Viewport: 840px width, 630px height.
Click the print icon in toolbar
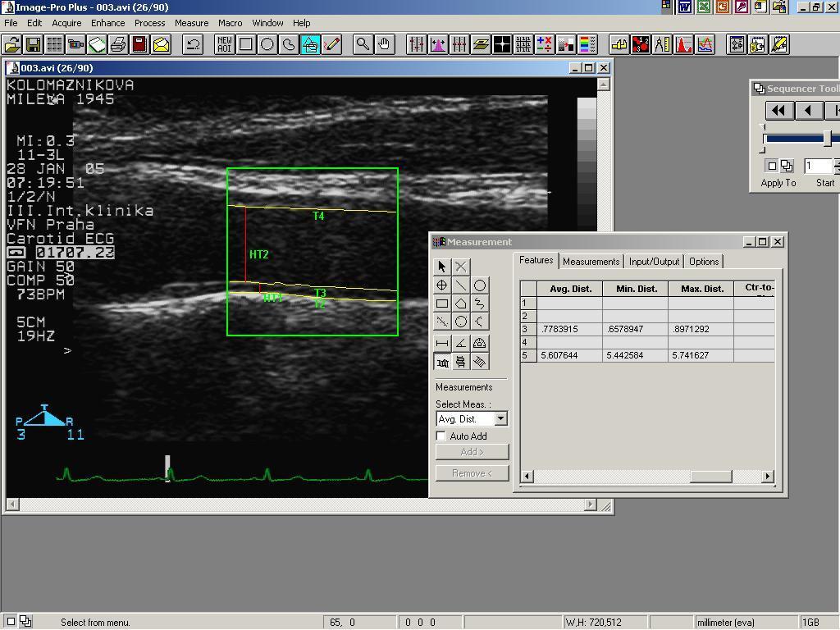click(x=118, y=44)
